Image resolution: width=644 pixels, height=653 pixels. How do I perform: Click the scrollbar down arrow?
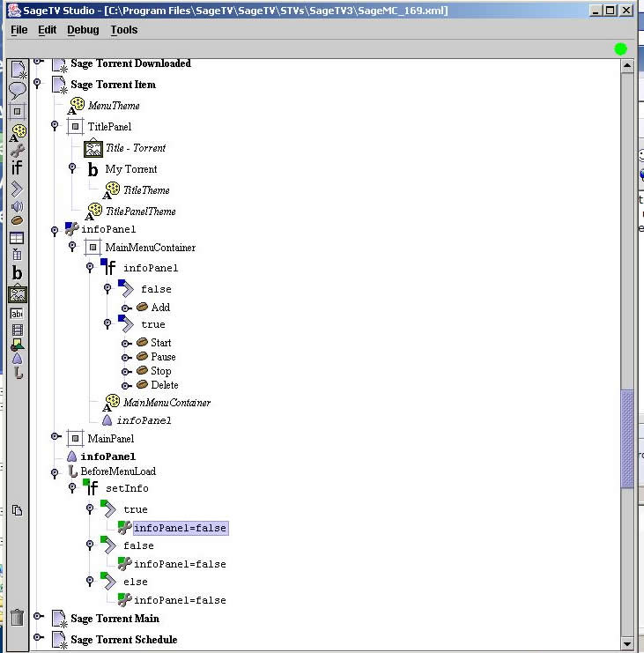627,644
